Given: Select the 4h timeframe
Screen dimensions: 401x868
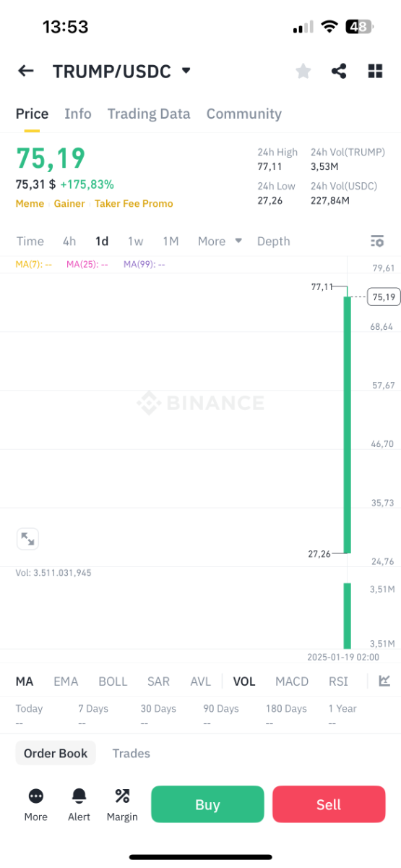Looking at the screenshot, I should tap(69, 242).
